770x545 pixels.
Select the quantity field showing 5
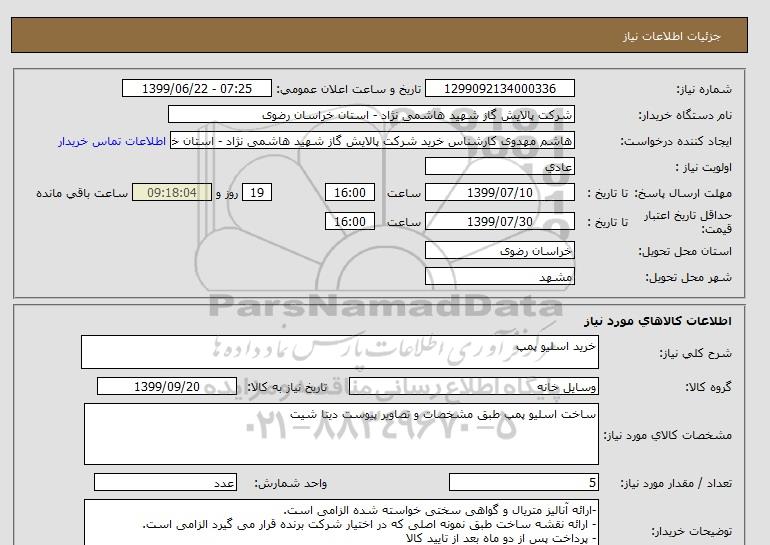523,483
